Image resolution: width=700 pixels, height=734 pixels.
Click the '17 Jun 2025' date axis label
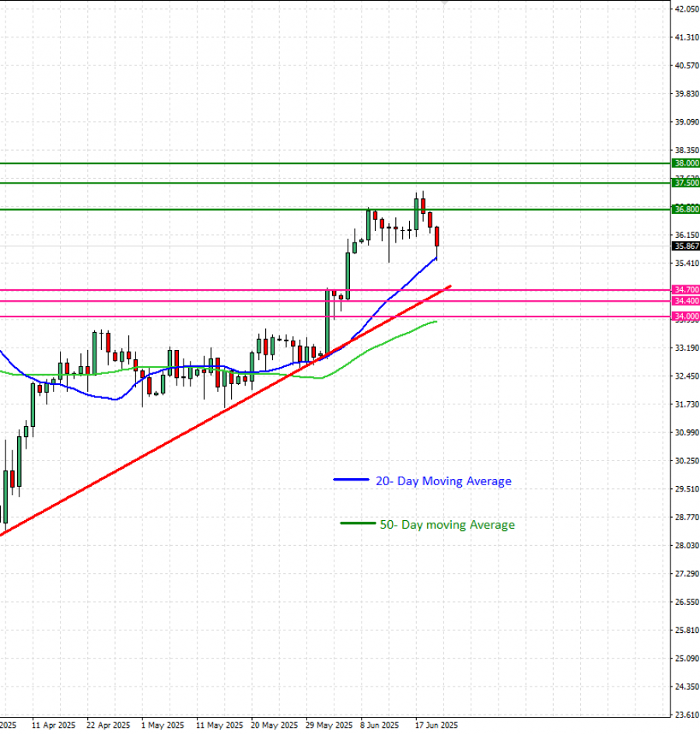(x=436, y=725)
